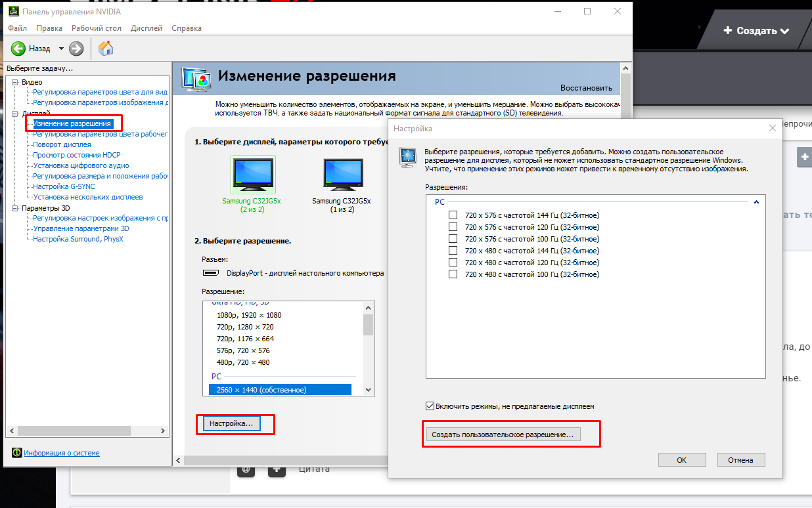
Task: Toggle Включить режимы, не предлагаемые дисплеем
Action: coord(430,406)
